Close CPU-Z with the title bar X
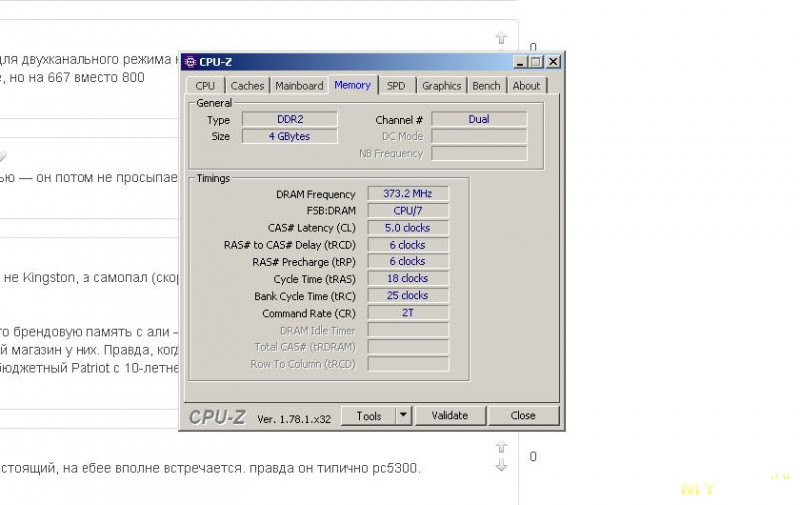Viewport: 800px width, 505px height. coord(553,62)
